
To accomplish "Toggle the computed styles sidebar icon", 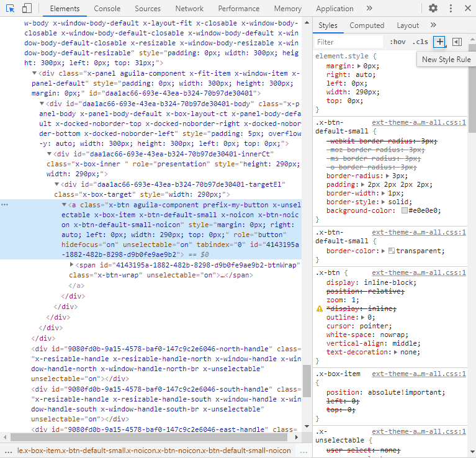I will point(457,42).
